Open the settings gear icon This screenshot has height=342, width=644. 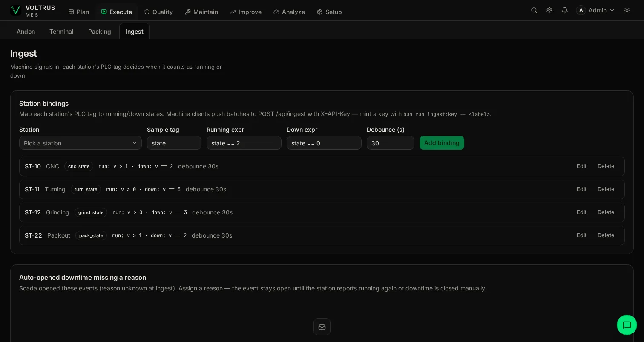pyautogui.click(x=549, y=10)
